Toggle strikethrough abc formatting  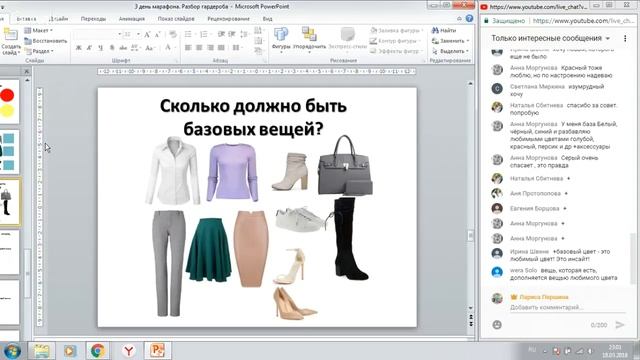click(123, 48)
